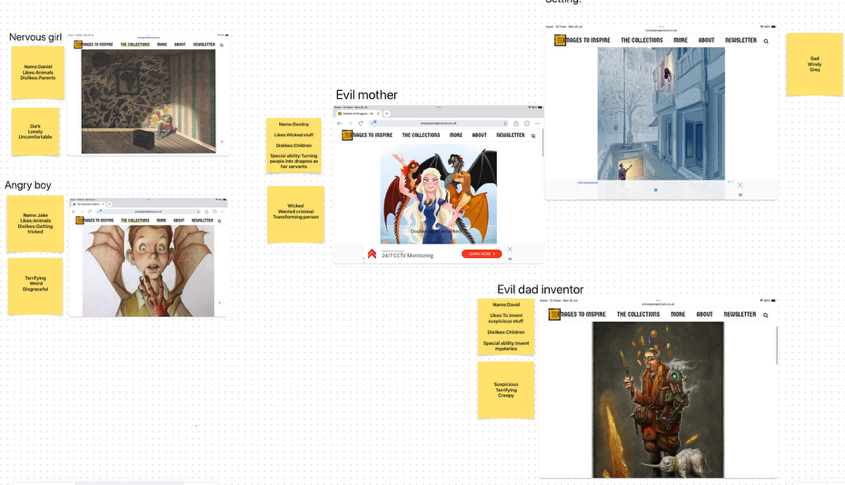Select sticky note Suspicious Terrifying Creepy
This screenshot has height=485, width=845.
(x=506, y=390)
